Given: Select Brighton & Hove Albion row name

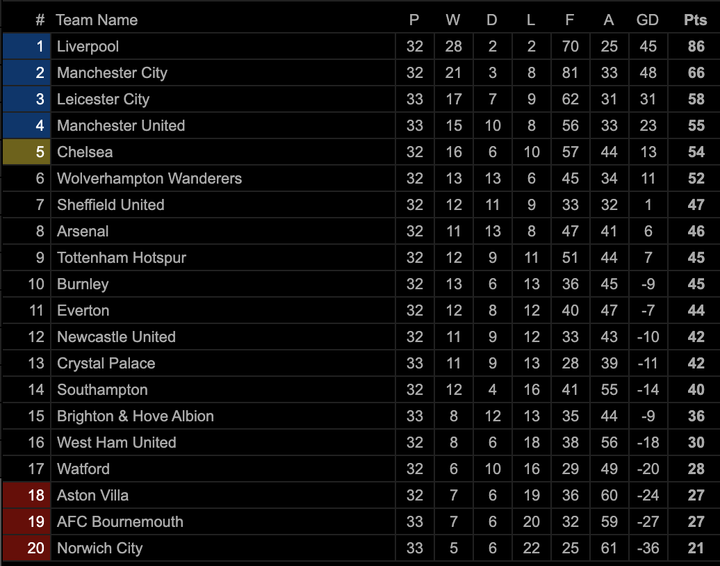Looking at the screenshot, I should [x=135, y=416].
